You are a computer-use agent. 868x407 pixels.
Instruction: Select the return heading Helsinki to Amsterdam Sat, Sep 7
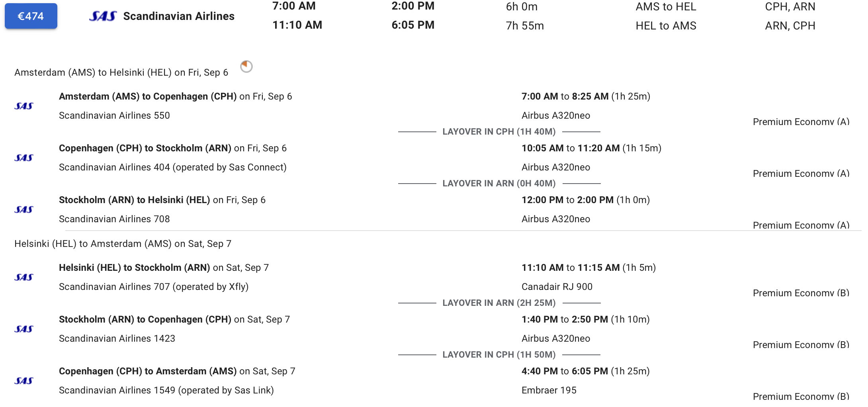pos(123,244)
